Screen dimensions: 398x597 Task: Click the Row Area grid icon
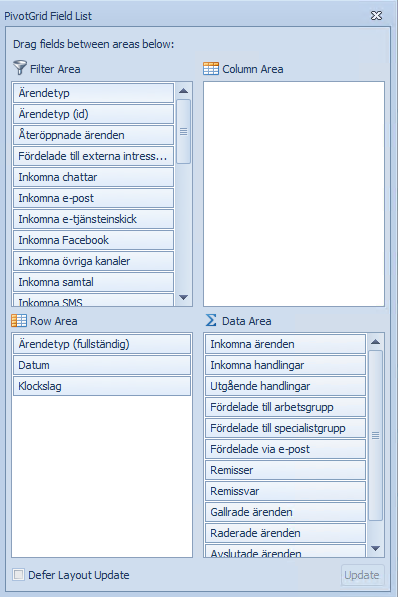tap(19, 321)
